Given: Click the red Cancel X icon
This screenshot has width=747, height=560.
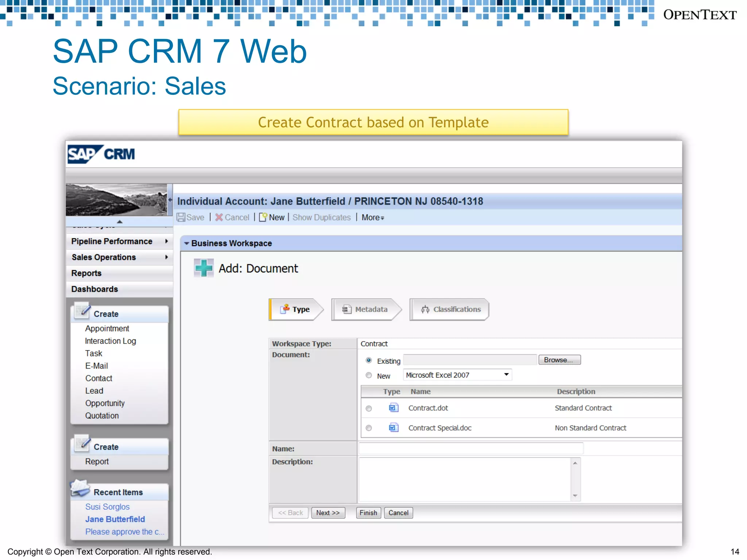Looking at the screenshot, I should tap(219, 217).
